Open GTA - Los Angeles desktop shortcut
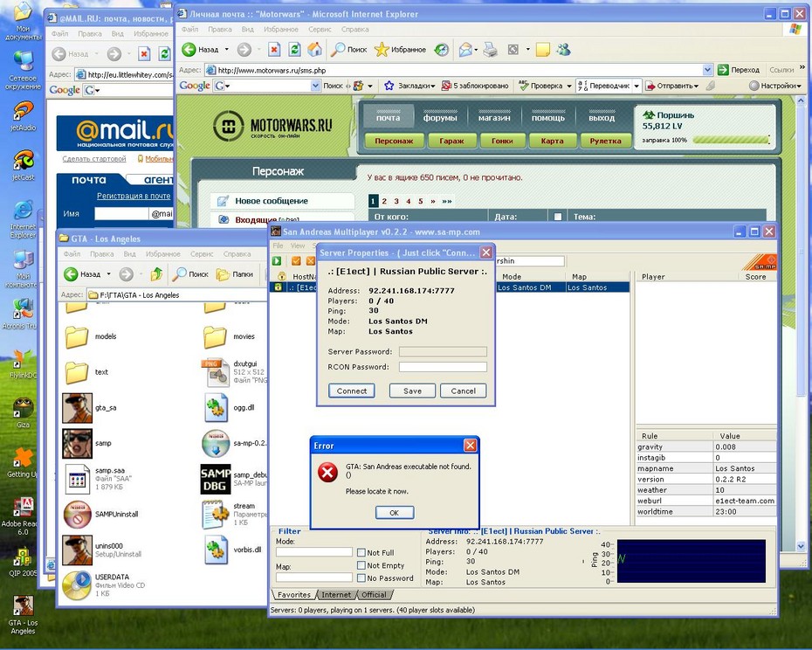The width and height of the screenshot is (812, 650). [x=23, y=615]
